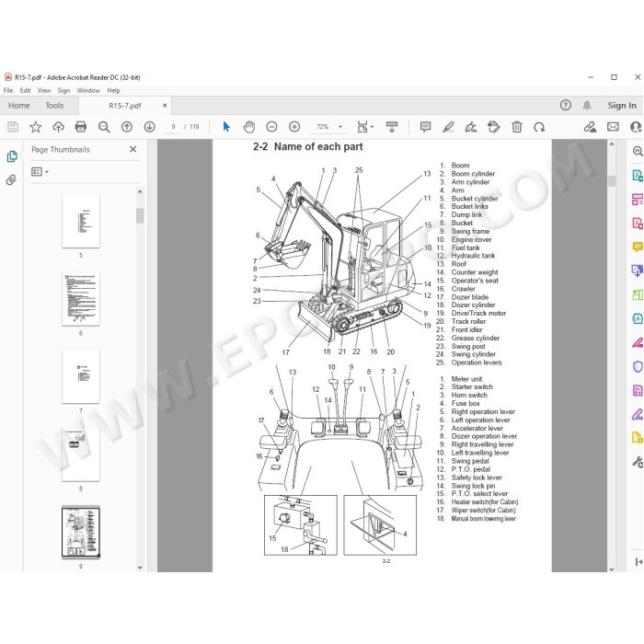
Task: Select the R15-7.pdf document tab
Action: 125,106
